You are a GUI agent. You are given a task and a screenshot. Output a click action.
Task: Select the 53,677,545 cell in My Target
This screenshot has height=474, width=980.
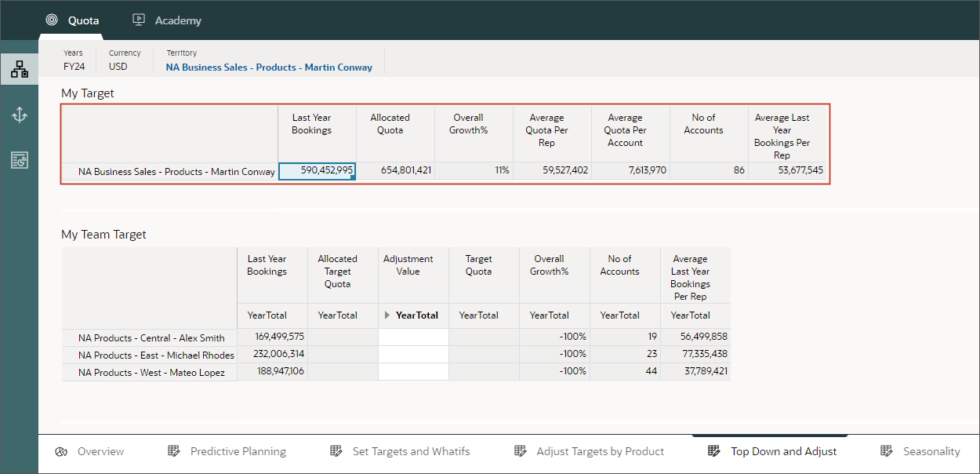pyautogui.click(x=787, y=170)
